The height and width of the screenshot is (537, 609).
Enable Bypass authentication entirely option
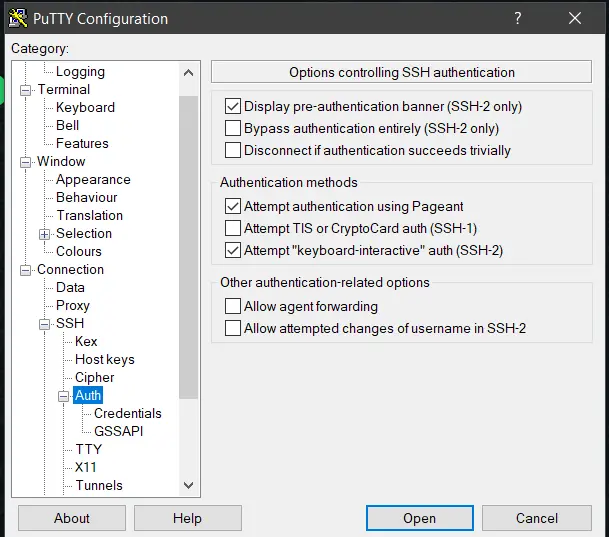[x=233, y=128]
